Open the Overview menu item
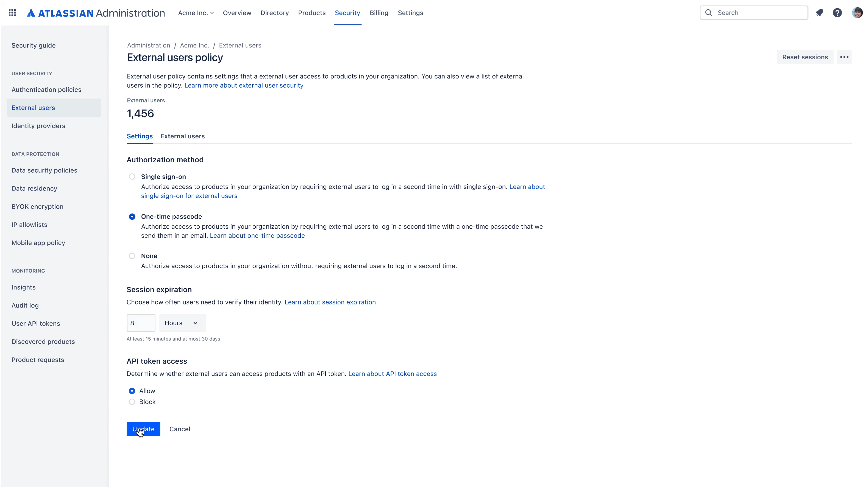Image resolution: width=868 pixels, height=487 pixels. 237,13
